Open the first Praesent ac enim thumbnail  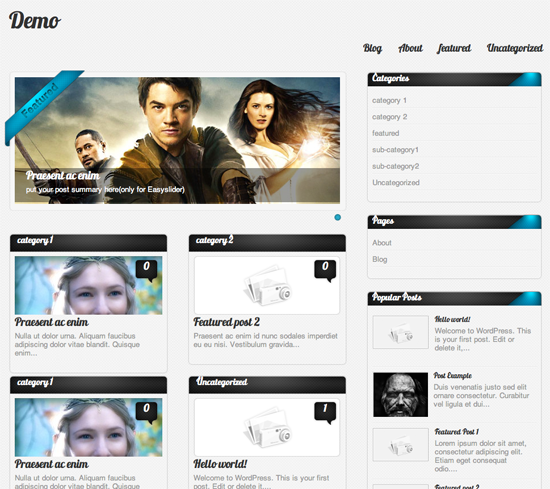click(88, 285)
